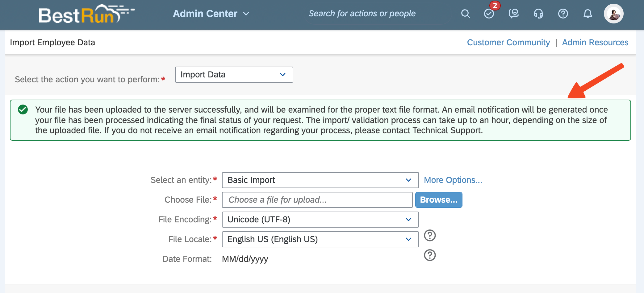The height and width of the screenshot is (293, 644).
Task: Open the notifications bell icon
Action: 588,14
